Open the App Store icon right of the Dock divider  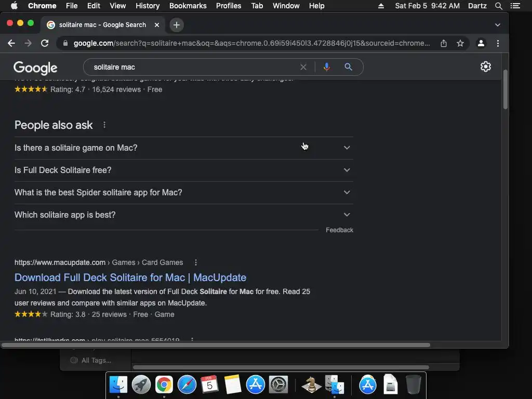[367, 385]
